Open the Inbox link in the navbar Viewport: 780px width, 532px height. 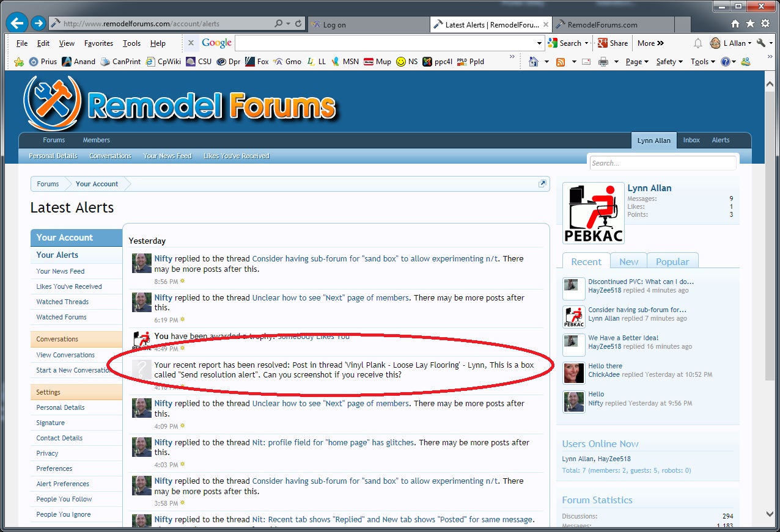(691, 140)
